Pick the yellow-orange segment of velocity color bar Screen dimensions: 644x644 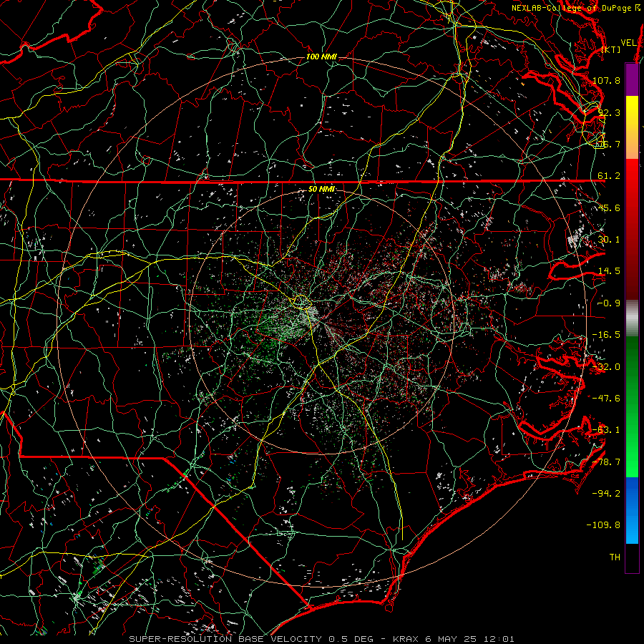click(632, 127)
